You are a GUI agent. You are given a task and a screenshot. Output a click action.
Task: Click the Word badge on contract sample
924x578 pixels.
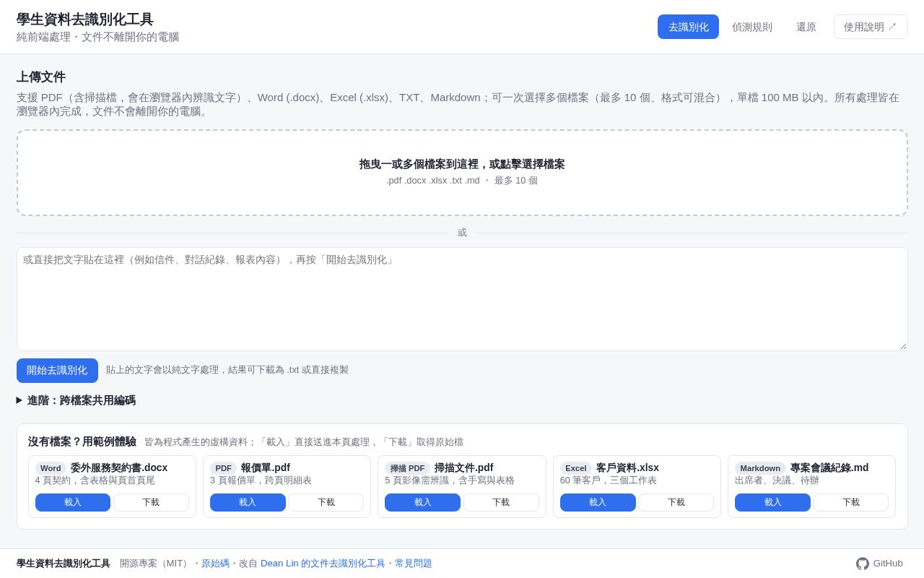(x=51, y=468)
